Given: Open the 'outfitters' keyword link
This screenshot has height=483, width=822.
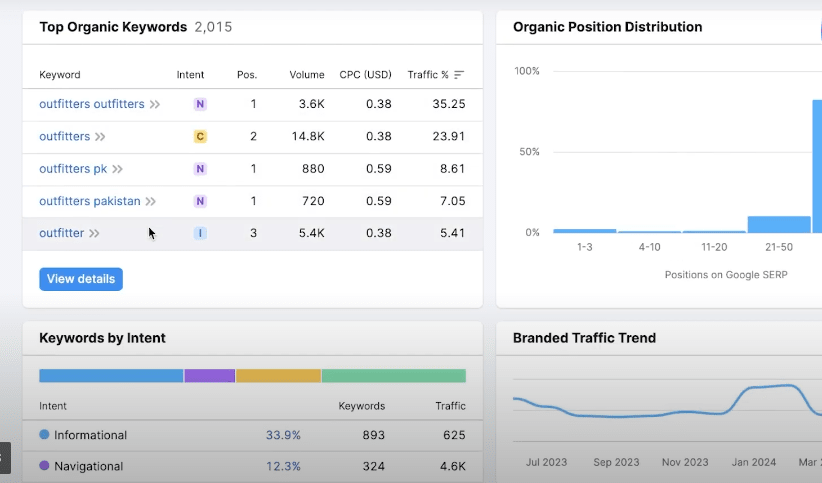Looking at the screenshot, I should pos(64,136).
